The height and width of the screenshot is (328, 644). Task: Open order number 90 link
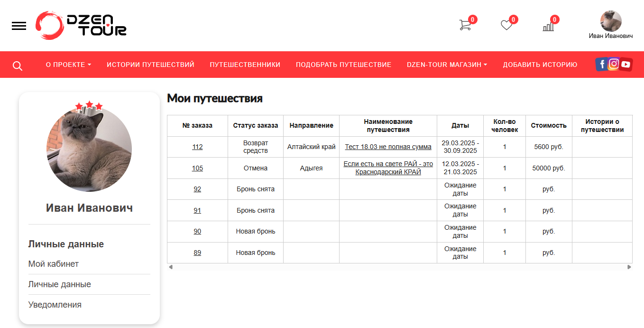coord(197,231)
